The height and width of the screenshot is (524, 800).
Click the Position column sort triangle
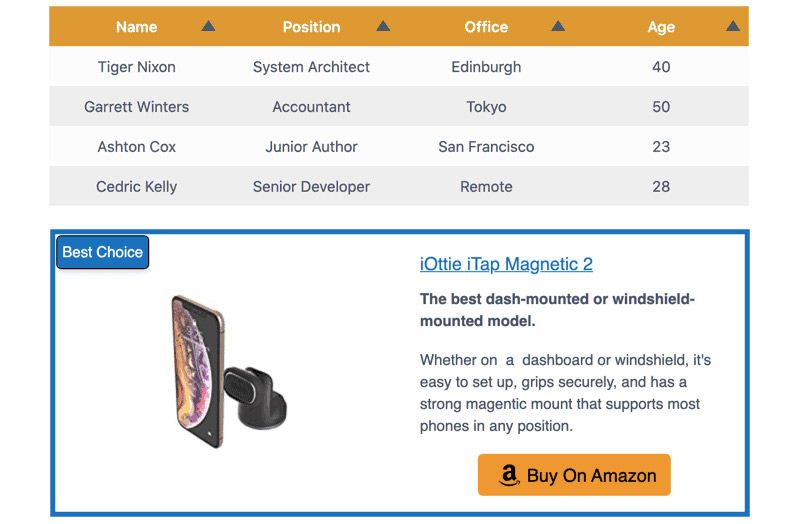click(x=383, y=26)
